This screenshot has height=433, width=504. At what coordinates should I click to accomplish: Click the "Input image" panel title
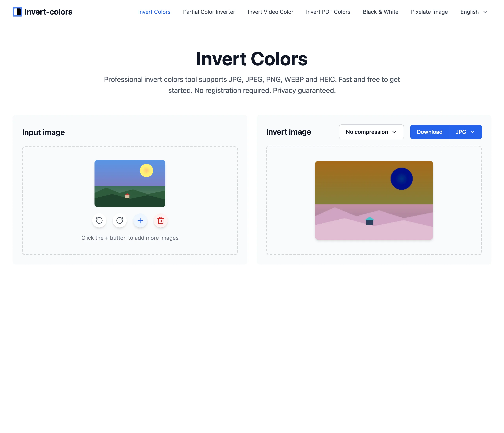[x=44, y=132]
